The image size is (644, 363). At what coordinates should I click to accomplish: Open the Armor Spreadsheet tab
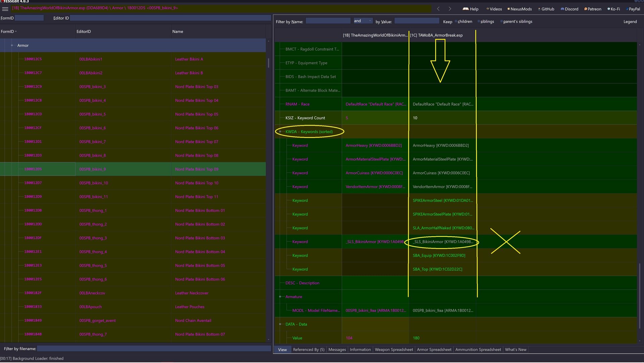(434, 350)
